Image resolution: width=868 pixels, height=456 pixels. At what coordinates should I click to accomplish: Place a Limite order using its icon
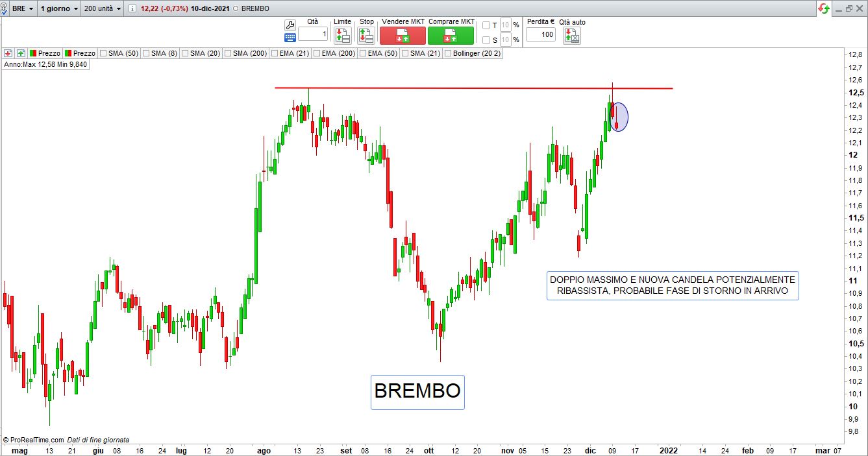click(342, 36)
